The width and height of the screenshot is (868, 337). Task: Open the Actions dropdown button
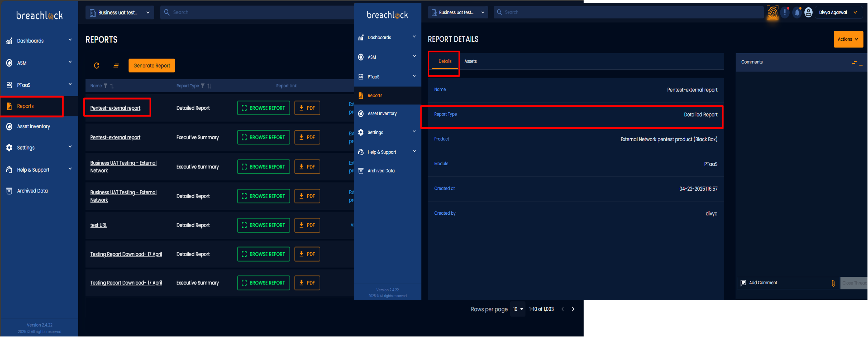pyautogui.click(x=848, y=39)
